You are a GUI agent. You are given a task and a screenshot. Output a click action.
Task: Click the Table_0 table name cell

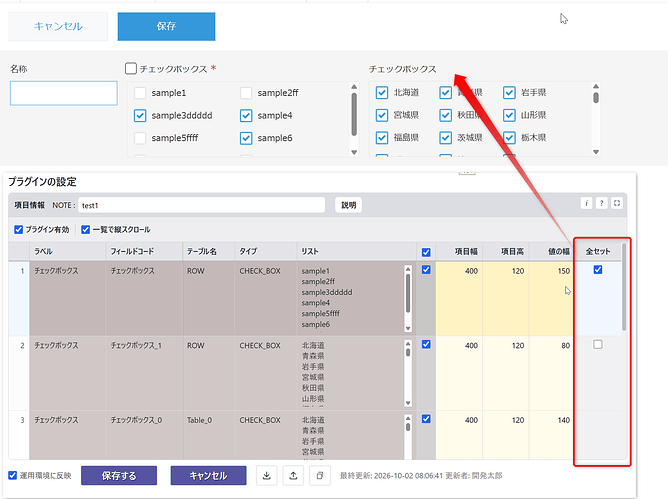point(209,435)
